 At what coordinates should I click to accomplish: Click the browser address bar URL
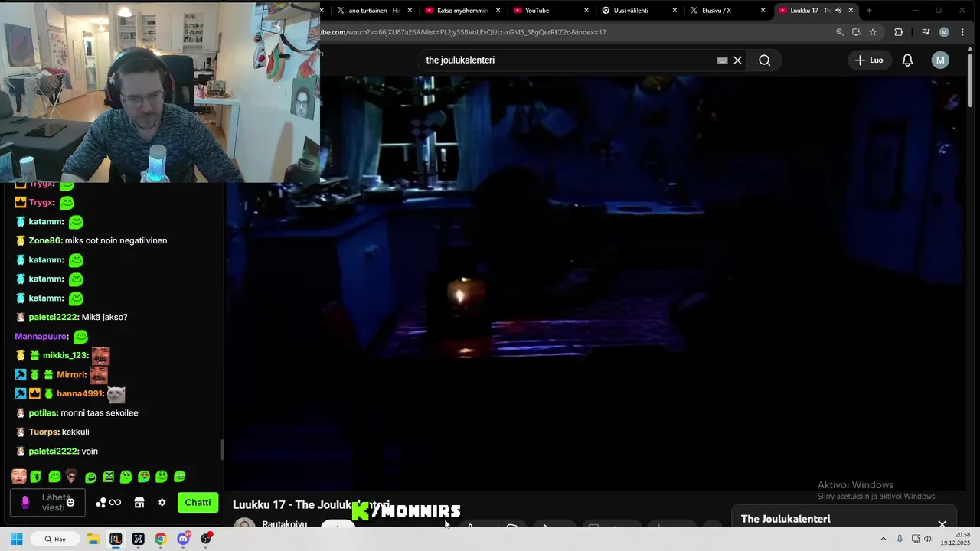click(463, 32)
